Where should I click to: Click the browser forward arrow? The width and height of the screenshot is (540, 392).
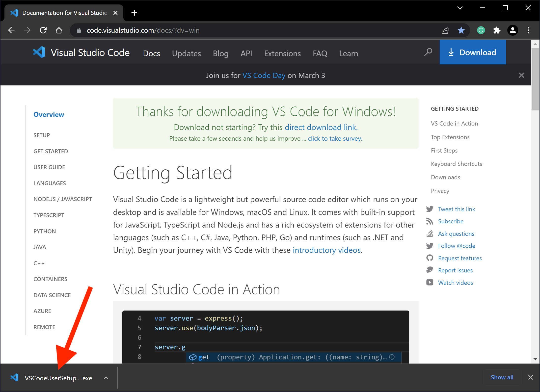pos(27,30)
